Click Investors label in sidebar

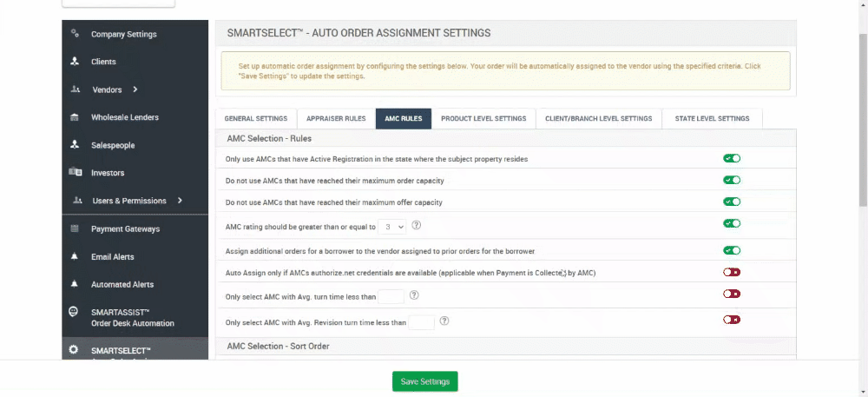(x=108, y=173)
